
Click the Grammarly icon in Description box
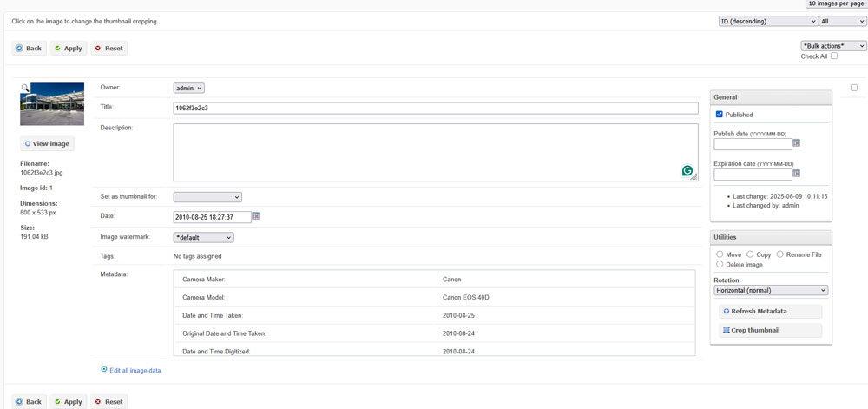(687, 171)
